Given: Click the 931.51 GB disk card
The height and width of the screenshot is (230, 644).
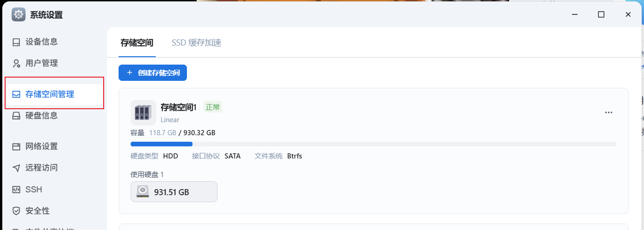Looking at the screenshot, I should (x=174, y=192).
